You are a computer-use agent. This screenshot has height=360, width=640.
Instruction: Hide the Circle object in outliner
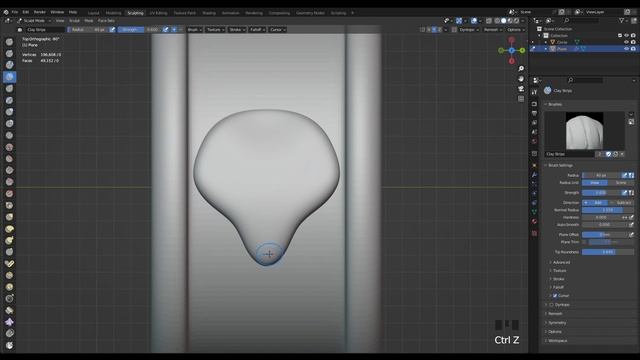click(626, 42)
